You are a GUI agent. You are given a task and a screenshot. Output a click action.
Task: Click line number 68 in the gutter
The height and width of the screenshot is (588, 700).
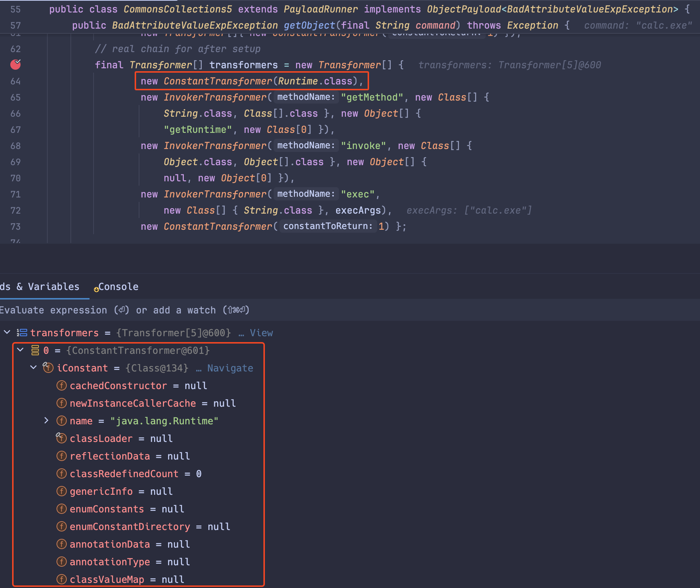pyautogui.click(x=16, y=146)
